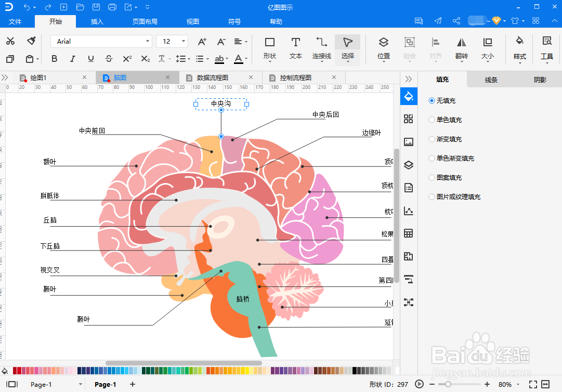Apply Superscript formatting
Screen dimensions: 562x392
coord(127,59)
